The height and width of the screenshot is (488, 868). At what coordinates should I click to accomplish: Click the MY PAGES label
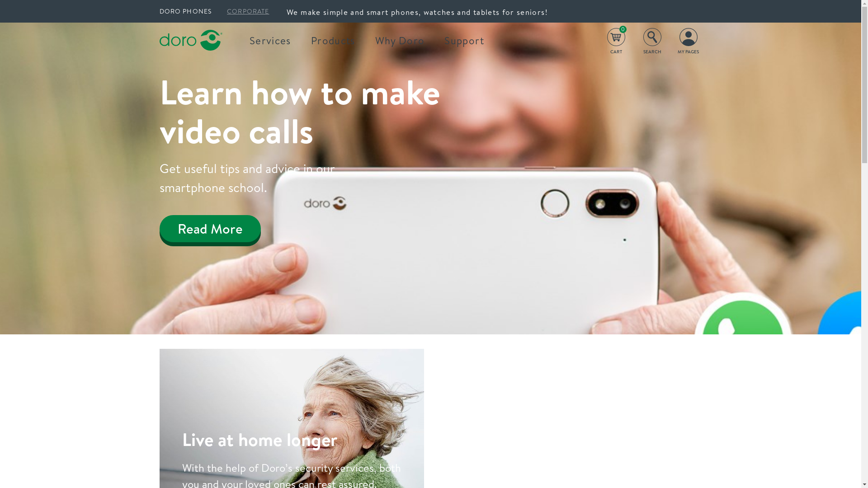click(x=688, y=52)
